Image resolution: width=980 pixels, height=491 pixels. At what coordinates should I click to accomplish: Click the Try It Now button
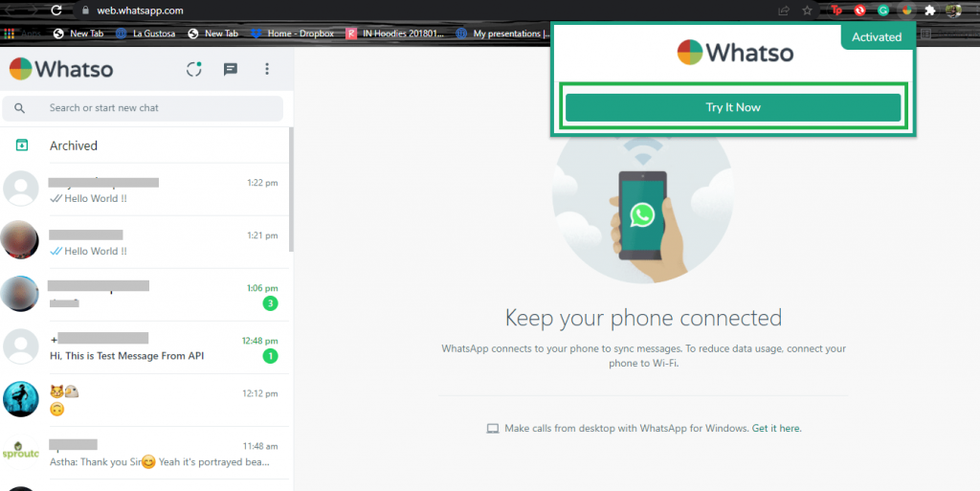coord(732,107)
